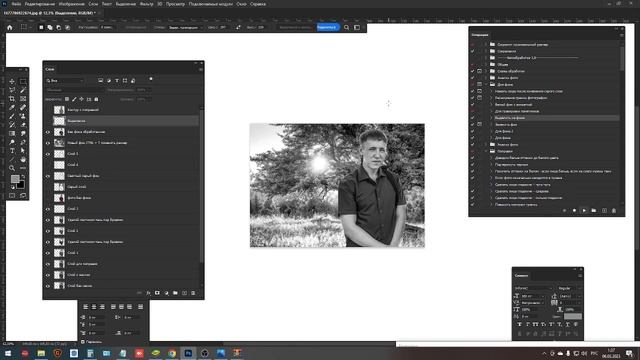Screen dimensions: 640x360
Task: Expand the 'Схемы обработки' action set
Action: click(486, 71)
